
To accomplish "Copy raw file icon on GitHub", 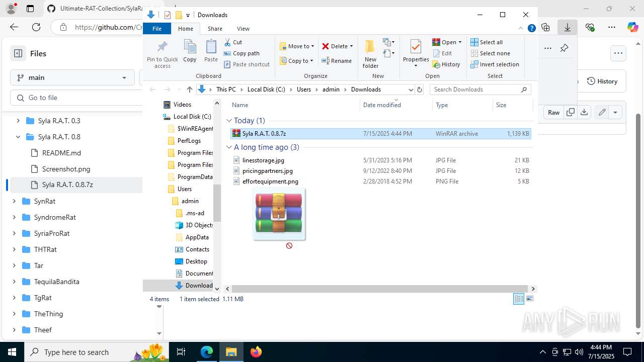I will 570,112.
